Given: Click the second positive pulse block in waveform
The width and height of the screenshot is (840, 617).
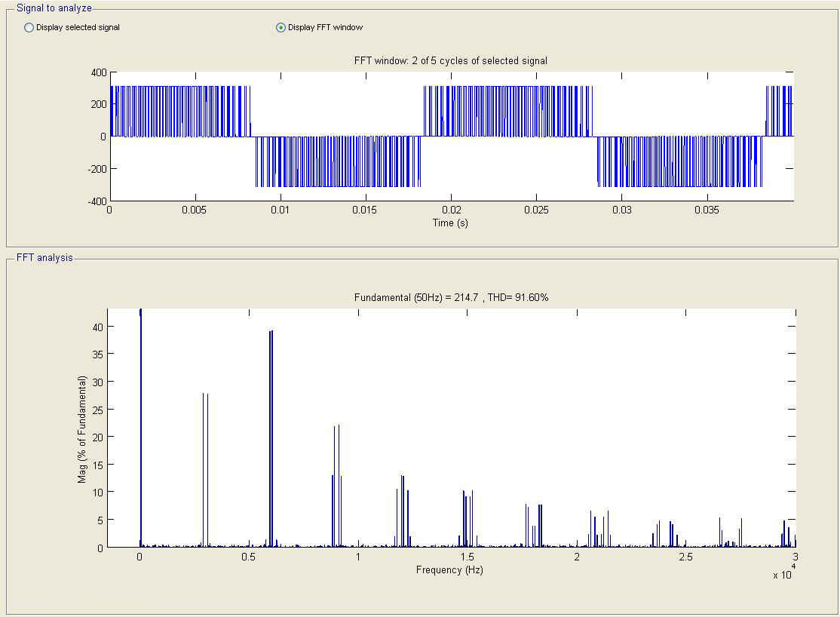Looking at the screenshot, I should [x=507, y=111].
